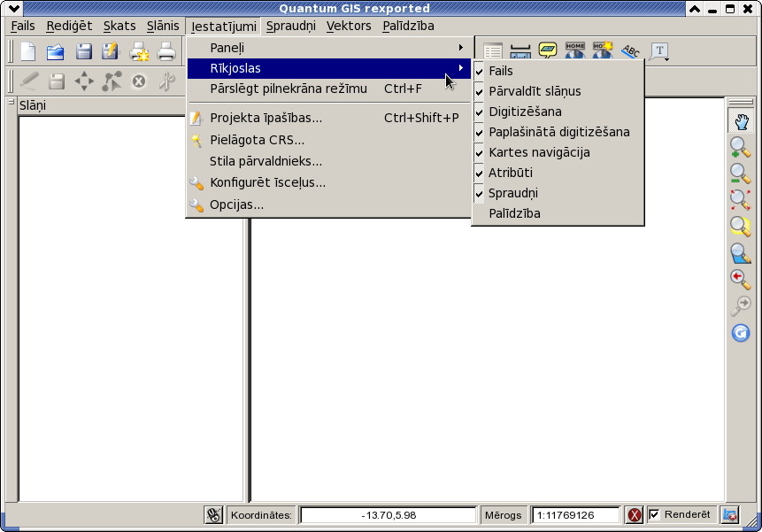
Task: Select the Text Annotation T bubble icon
Action: point(658,51)
